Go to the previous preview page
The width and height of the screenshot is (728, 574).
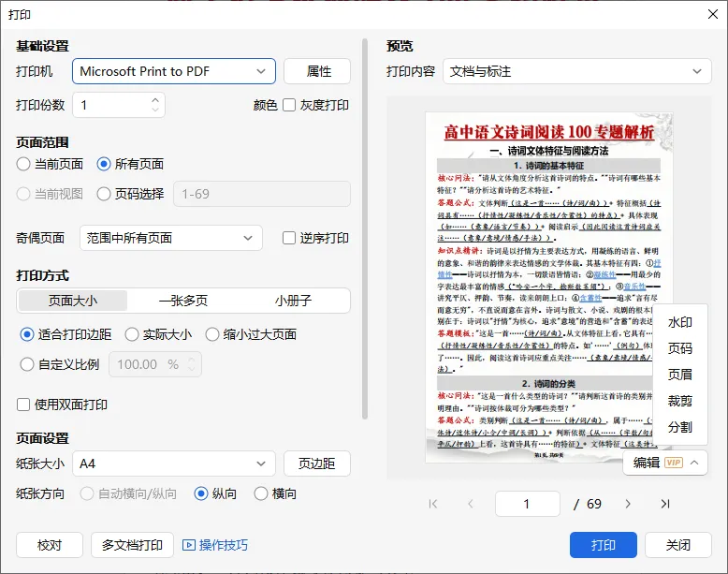tap(471, 504)
